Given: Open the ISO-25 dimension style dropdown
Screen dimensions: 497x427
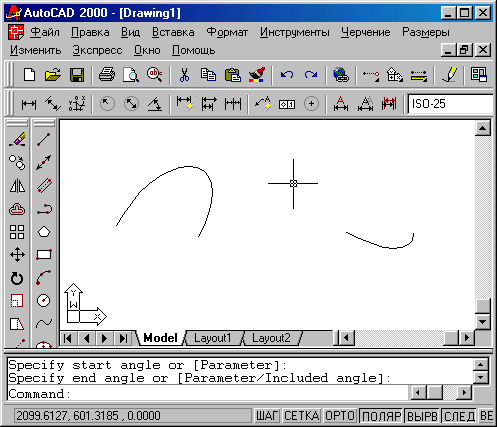Looking at the screenshot, I should coord(450,104).
